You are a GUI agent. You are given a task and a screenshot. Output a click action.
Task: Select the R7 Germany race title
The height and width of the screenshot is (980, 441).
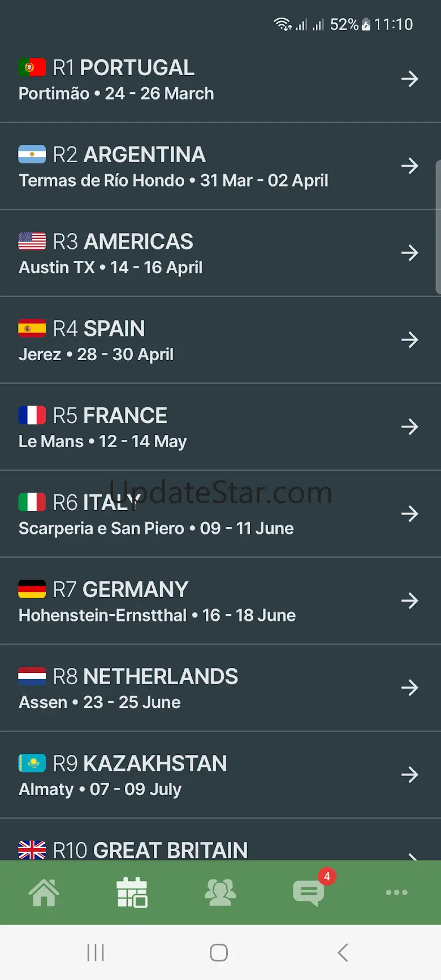pos(120,590)
